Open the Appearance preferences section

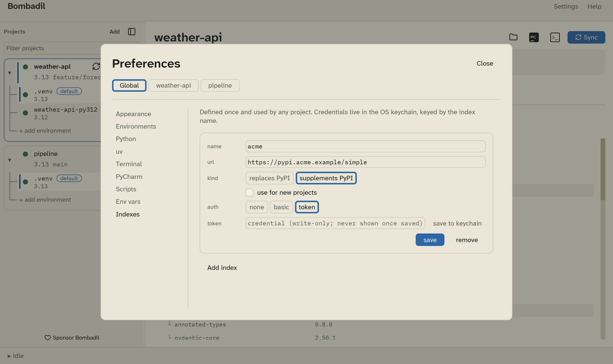tap(133, 114)
